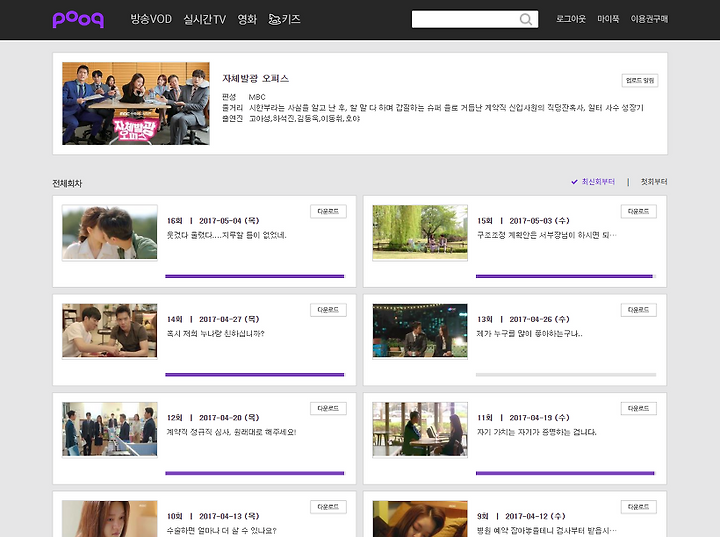
Task: Click the magnifier search icon
Action: coord(526,19)
